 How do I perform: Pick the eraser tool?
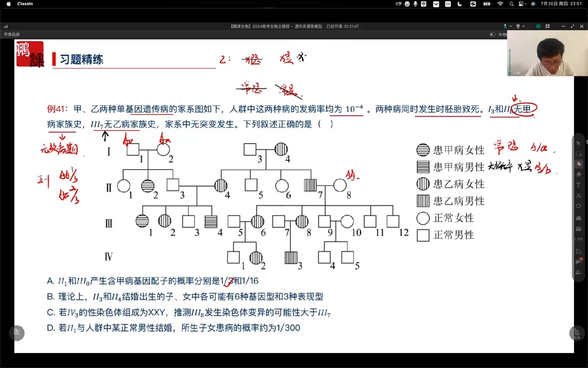[x=578, y=174]
